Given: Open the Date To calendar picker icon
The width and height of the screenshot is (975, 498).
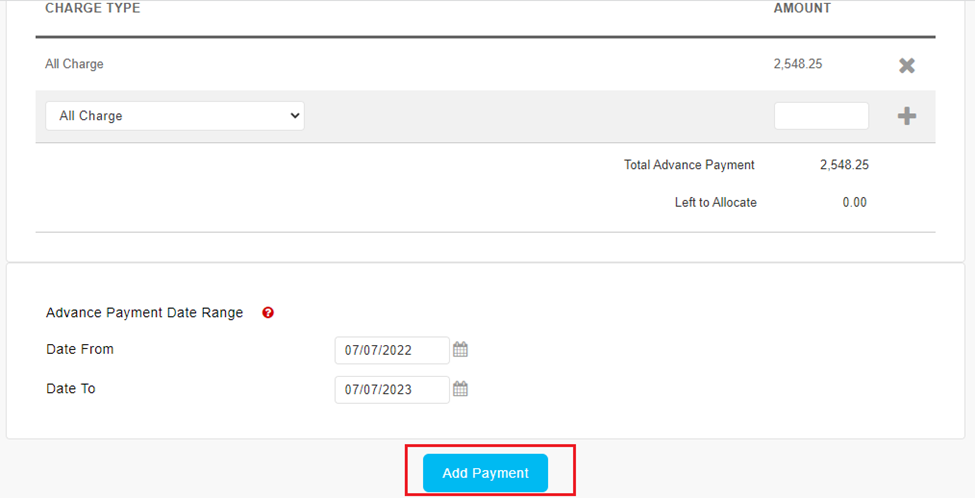Looking at the screenshot, I should 460,389.
